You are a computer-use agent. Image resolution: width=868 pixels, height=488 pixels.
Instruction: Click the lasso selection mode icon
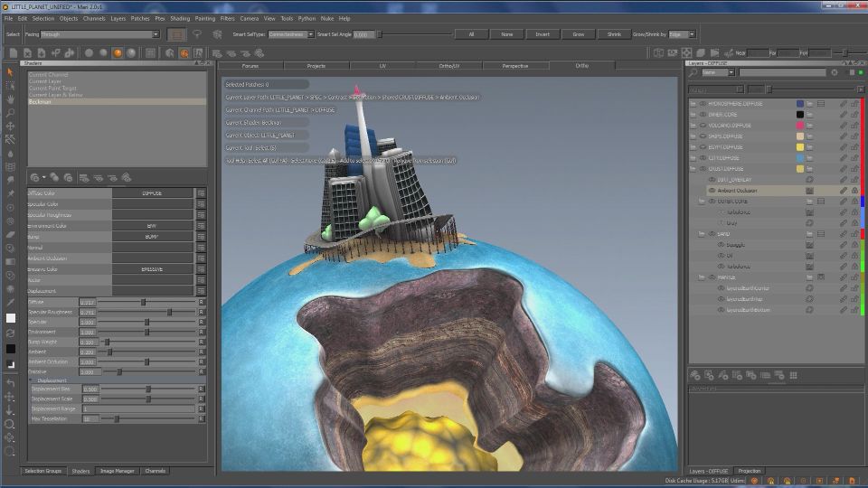click(x=197, y=34)
